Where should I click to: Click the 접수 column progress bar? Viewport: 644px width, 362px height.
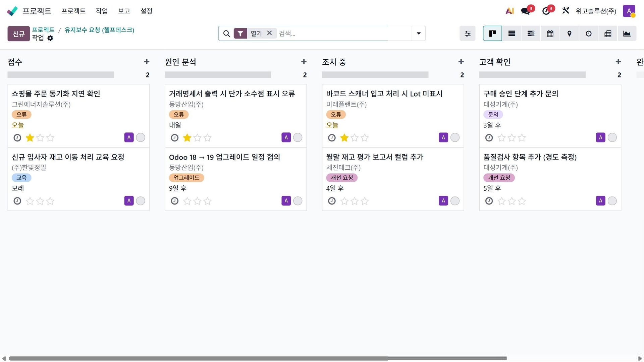[x=61, y=75]
